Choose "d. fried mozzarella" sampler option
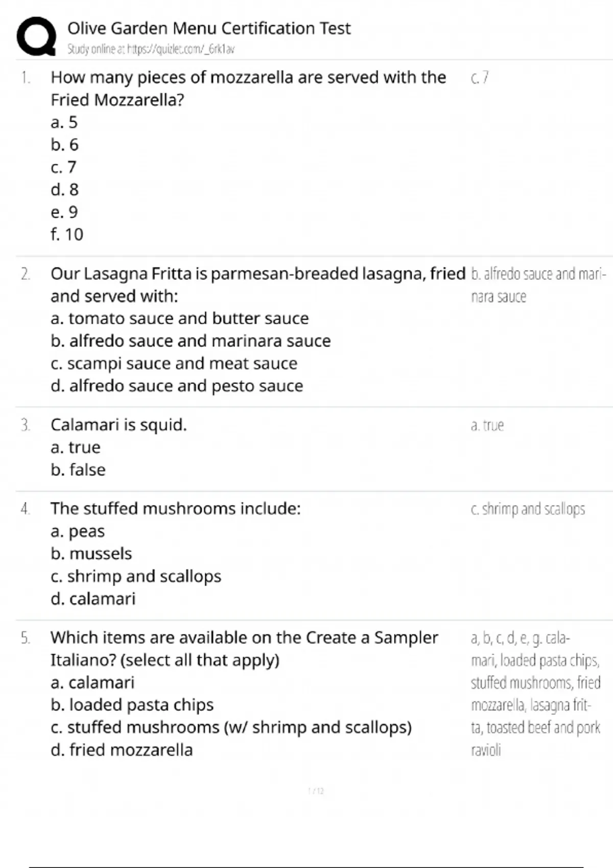This screenshot has height=868, width=613. click(x=122, y=750)
